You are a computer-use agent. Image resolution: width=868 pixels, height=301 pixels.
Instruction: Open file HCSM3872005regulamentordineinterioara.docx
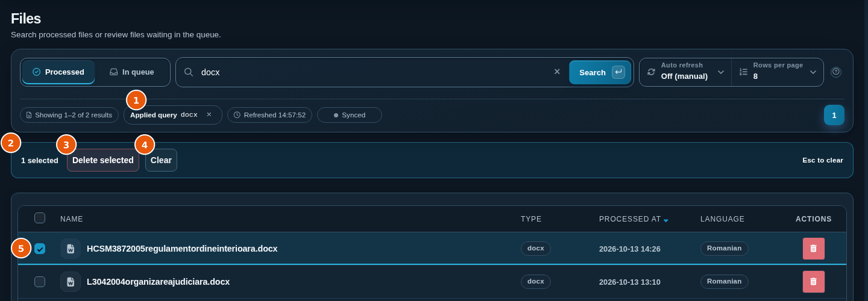click(182, 249)
